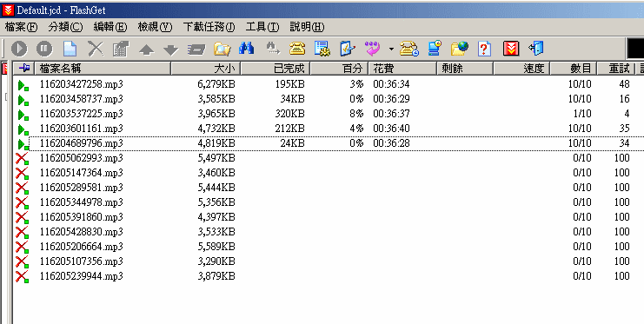
Task: Sort by 花費 column header
Action: click(402, 68)
